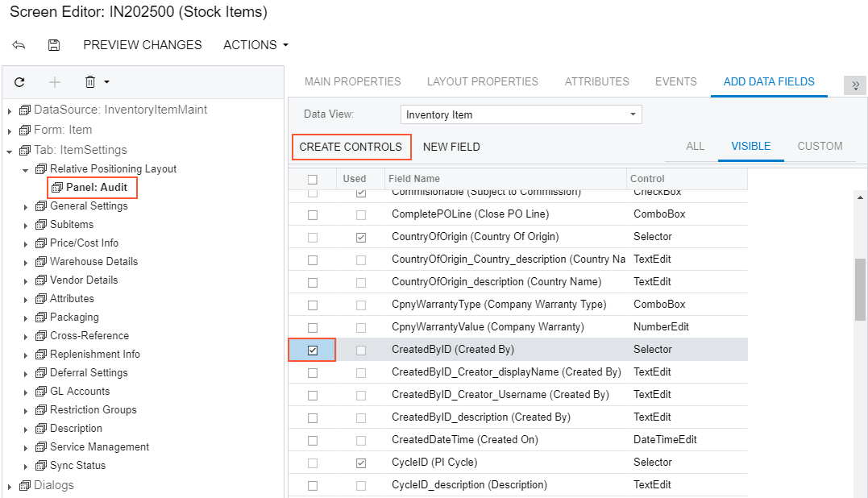Image resolution: width=868 pixels, height=498 pixels.
Task: Switch to the CUSTOM filter tab
Action: tap(820, 146)
